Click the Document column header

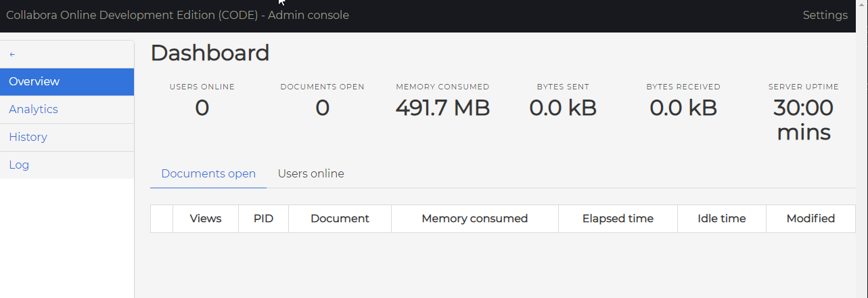click(340, 219)
